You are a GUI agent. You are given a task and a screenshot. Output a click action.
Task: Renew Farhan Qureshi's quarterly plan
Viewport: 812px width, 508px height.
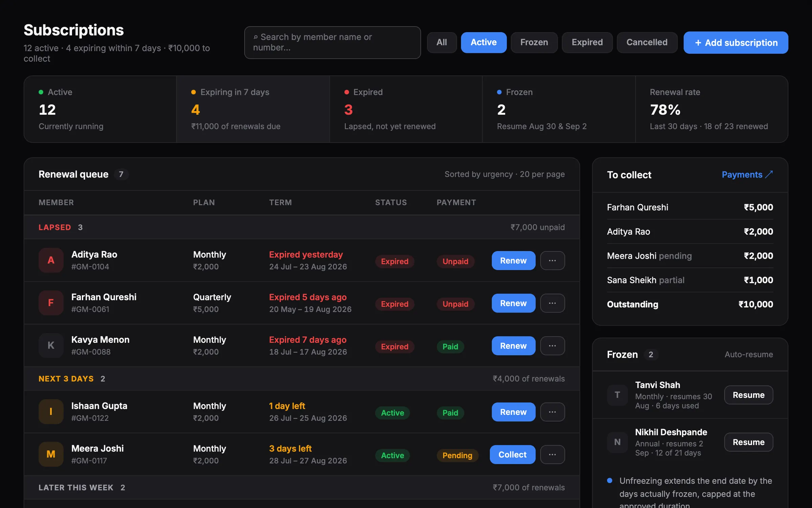point(513,303)
